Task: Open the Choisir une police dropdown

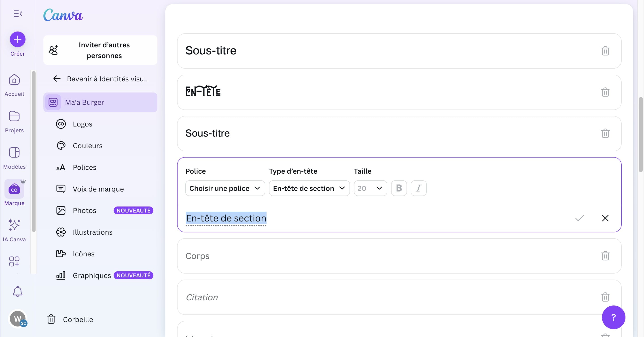Action: 225,188
